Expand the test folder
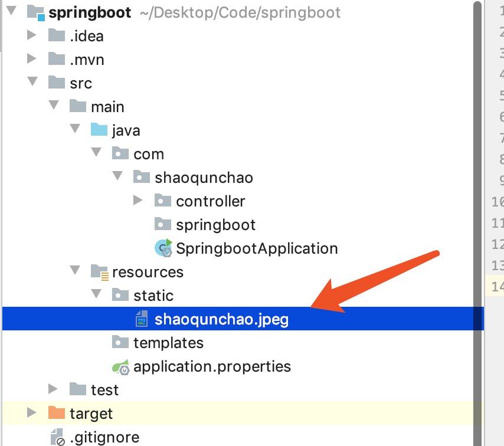This screenshot has width=504, height=446. 53,389
